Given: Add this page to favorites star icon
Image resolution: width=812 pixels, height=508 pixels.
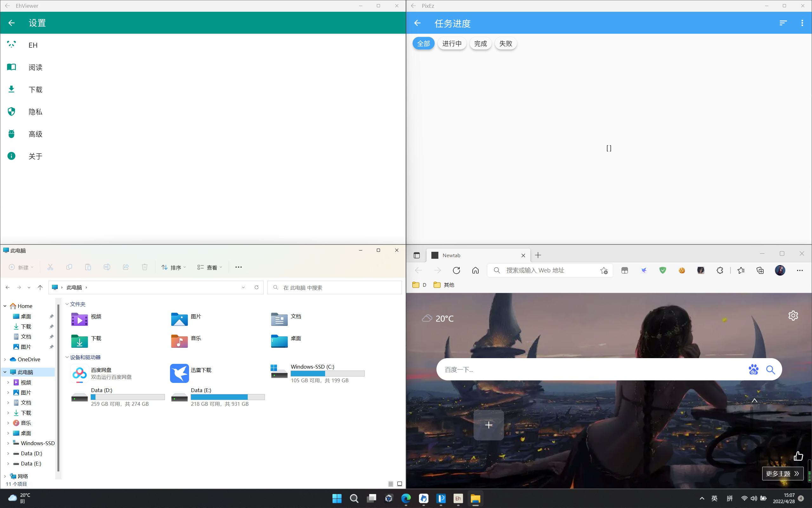Looking at the screenshot, I should (604, 271).
